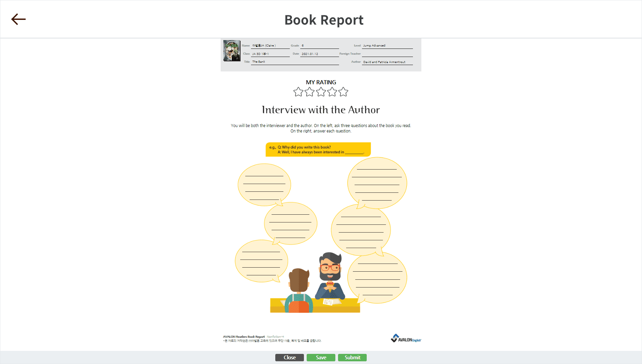Viewport: 642px width, 364px height.
Task: Click the 'Interview with the Author' heading
Action: [x=321, y=110]
